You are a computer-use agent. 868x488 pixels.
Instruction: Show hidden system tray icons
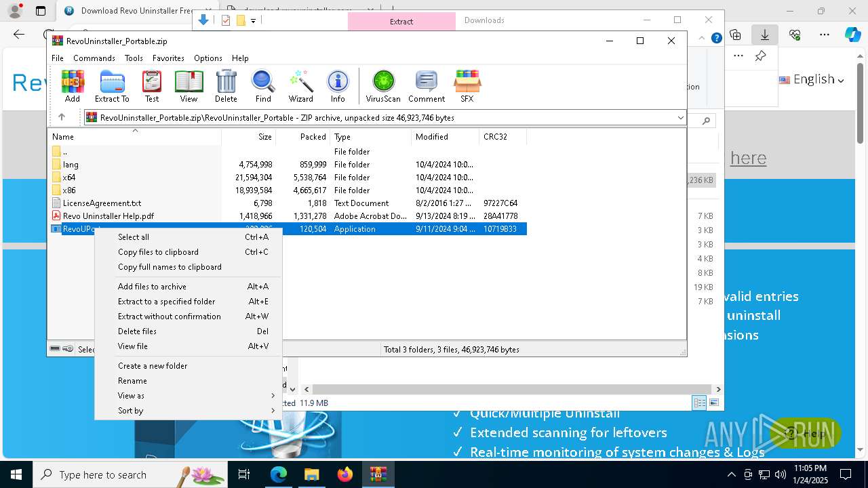tap(731, 474)
